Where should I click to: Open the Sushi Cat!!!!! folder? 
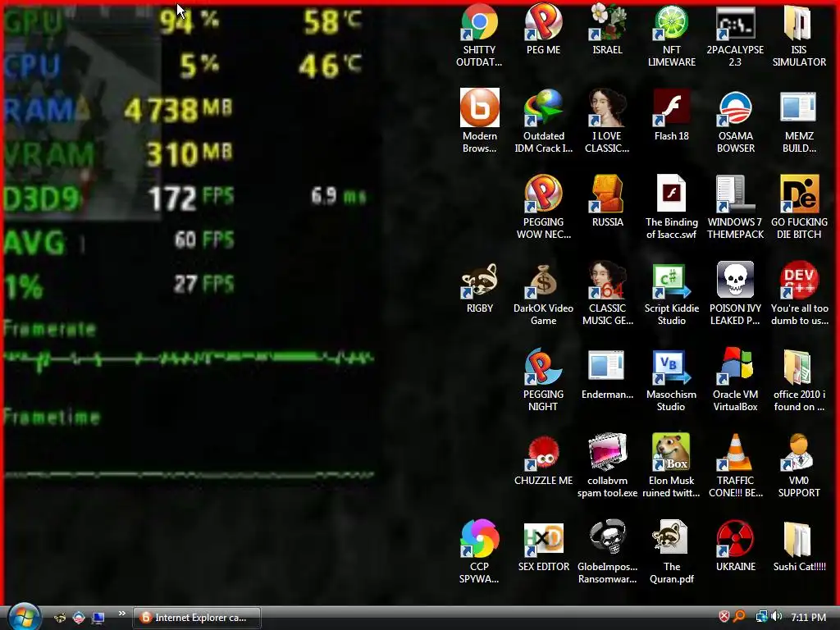point(799,538)
